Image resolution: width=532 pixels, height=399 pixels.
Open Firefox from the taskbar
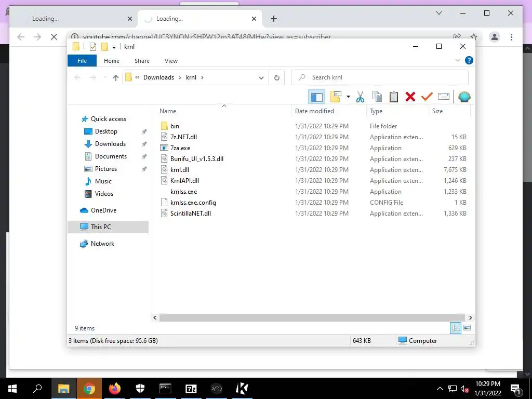tap(115, 389)
